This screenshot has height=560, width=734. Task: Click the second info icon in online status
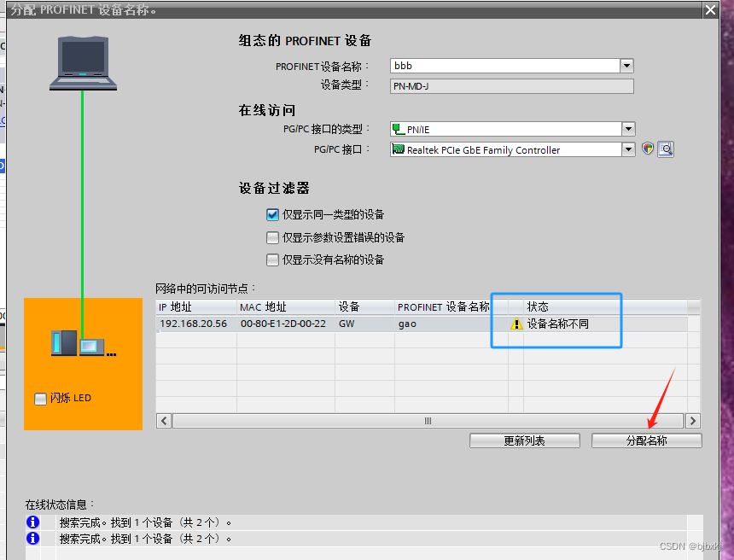click(32, 539)
